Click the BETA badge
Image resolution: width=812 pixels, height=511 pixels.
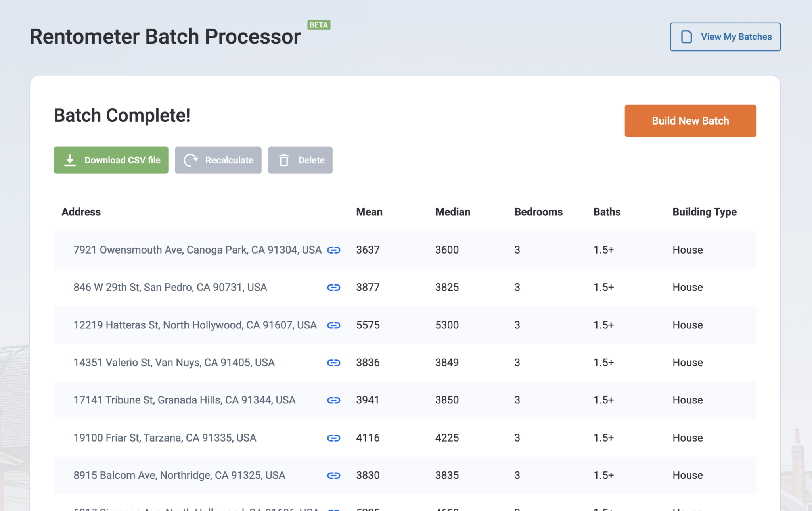click(318, 25)
